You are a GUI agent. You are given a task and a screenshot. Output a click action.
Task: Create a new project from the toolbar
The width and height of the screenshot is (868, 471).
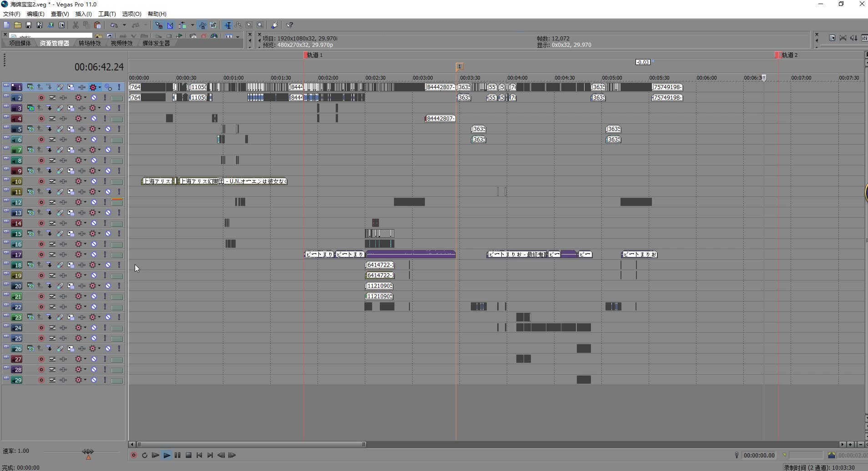tap(6, 25)
